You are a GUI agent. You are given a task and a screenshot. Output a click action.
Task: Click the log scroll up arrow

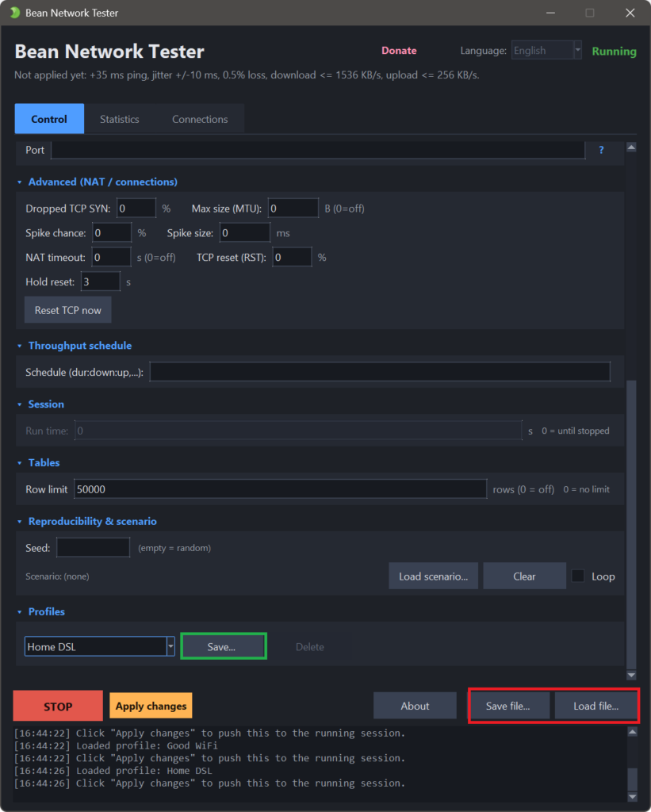tap(632, 732)
